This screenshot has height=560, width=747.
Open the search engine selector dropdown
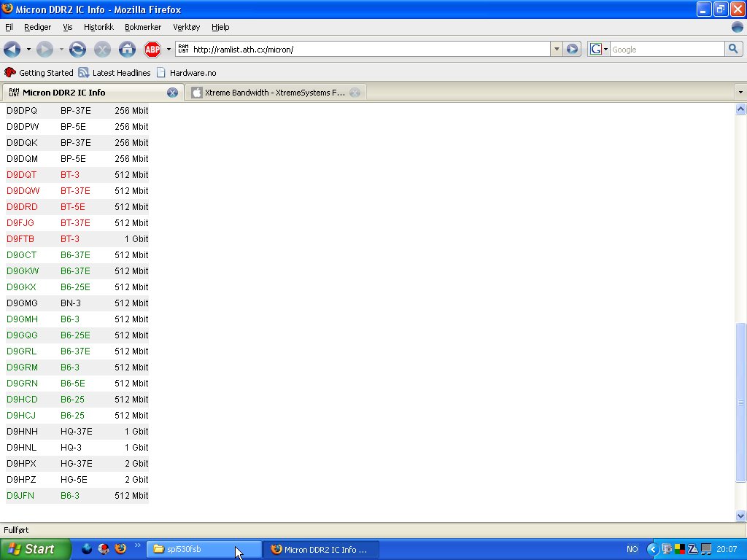(x=605, y=49)
